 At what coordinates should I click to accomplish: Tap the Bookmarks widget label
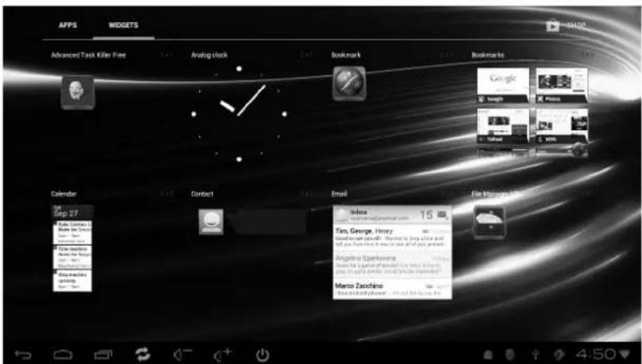coord(487,55)
